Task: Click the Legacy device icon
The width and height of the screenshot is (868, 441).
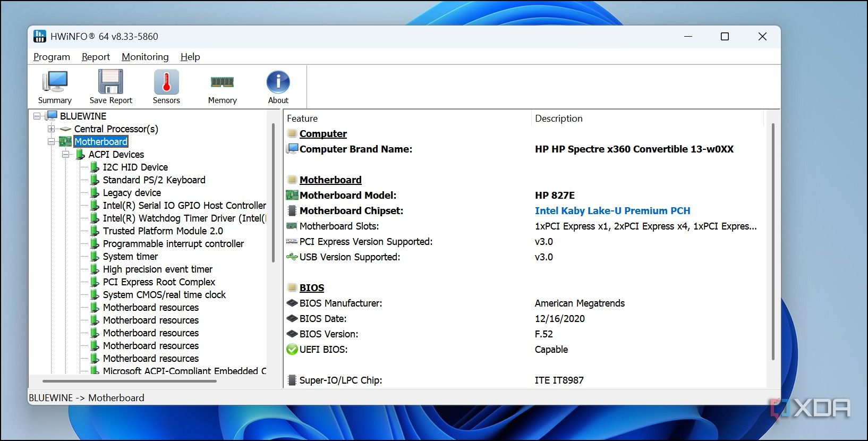Action: point(95,192)
